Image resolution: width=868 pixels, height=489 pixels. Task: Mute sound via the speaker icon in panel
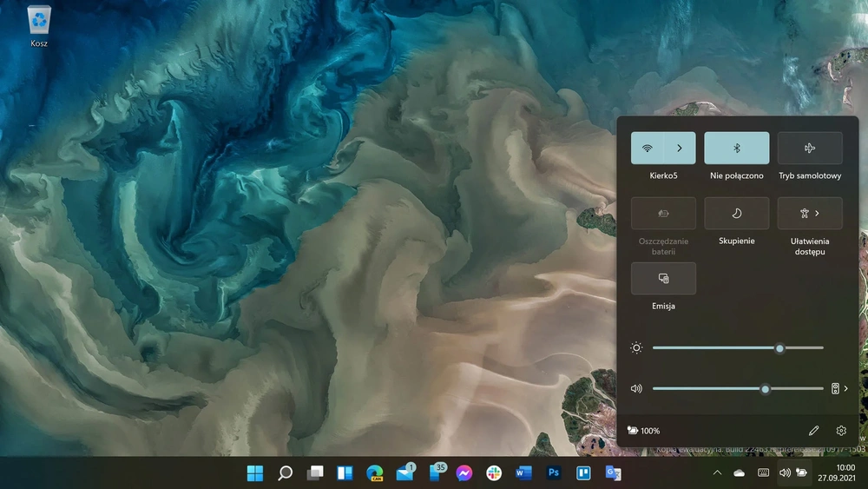(x=636, y=389)
